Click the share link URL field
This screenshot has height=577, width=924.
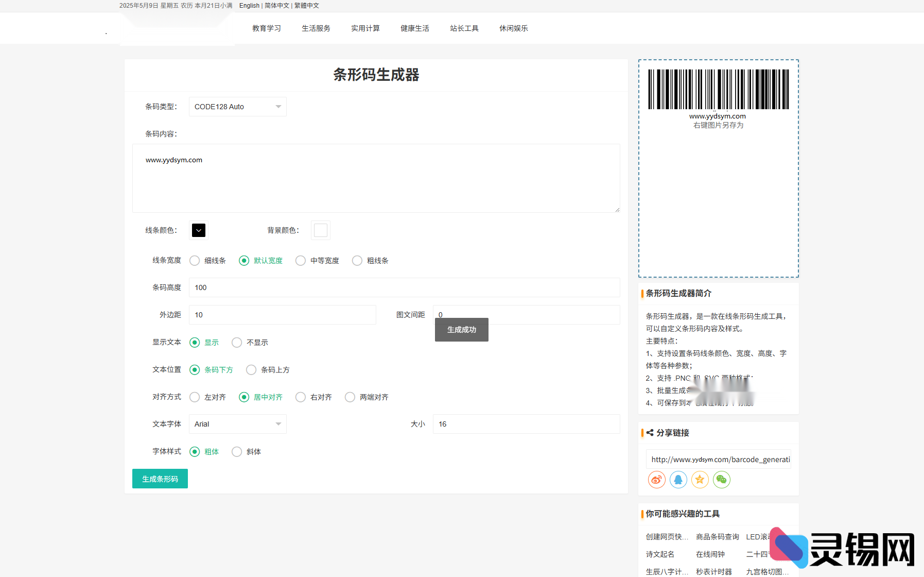[x=719, y=460]
